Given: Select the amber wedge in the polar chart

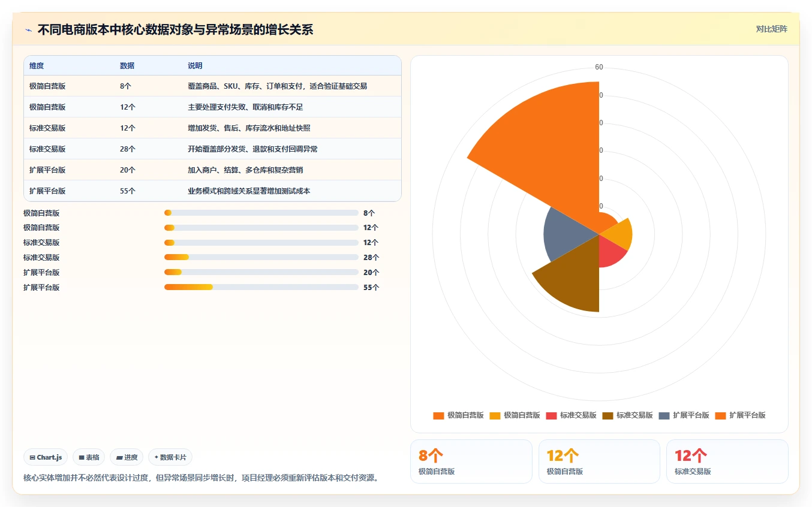Looking at the screenshot, I should 618,234.
